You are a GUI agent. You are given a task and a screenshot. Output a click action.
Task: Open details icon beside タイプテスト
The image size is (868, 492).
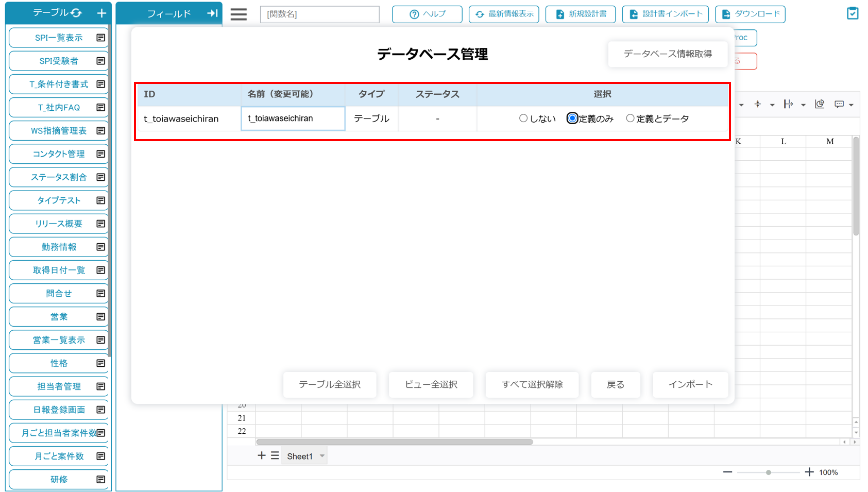(x=101, y=200)
